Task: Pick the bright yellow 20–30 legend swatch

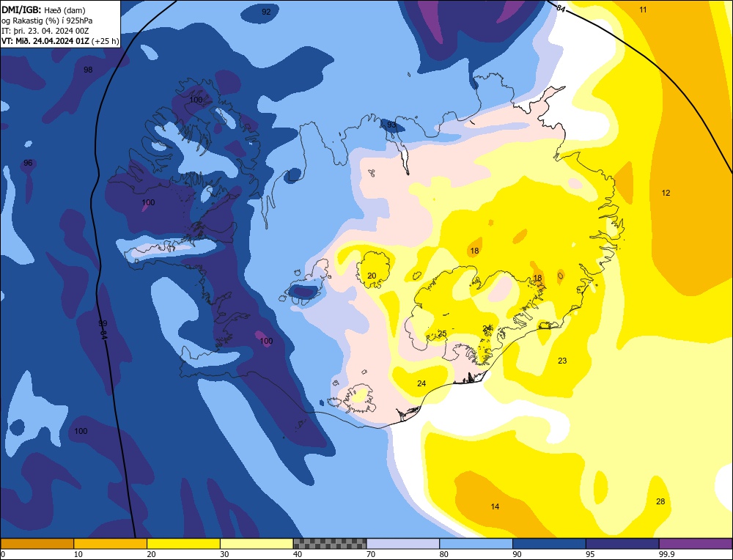Action: (x=183, y=544)
